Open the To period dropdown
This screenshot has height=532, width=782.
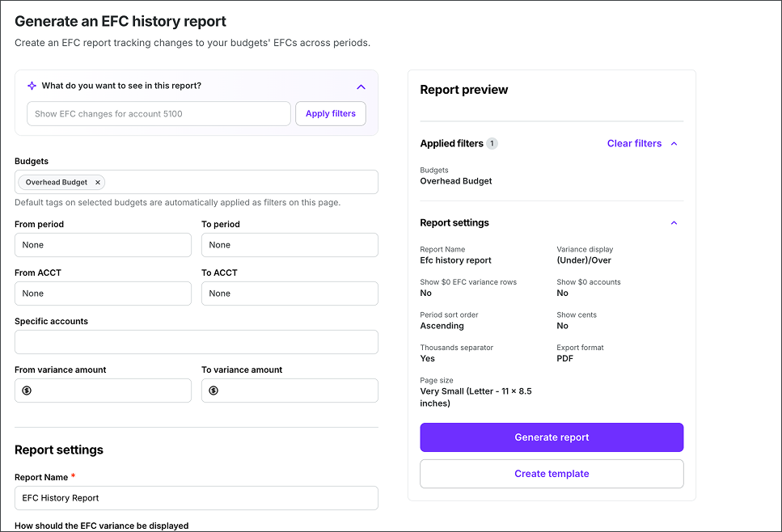pos(290,245)
